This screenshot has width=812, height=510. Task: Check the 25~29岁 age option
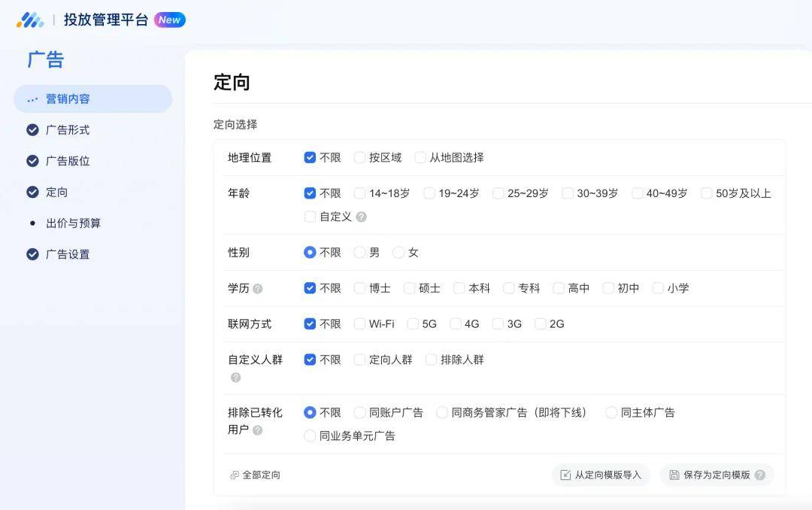(498, 193)
